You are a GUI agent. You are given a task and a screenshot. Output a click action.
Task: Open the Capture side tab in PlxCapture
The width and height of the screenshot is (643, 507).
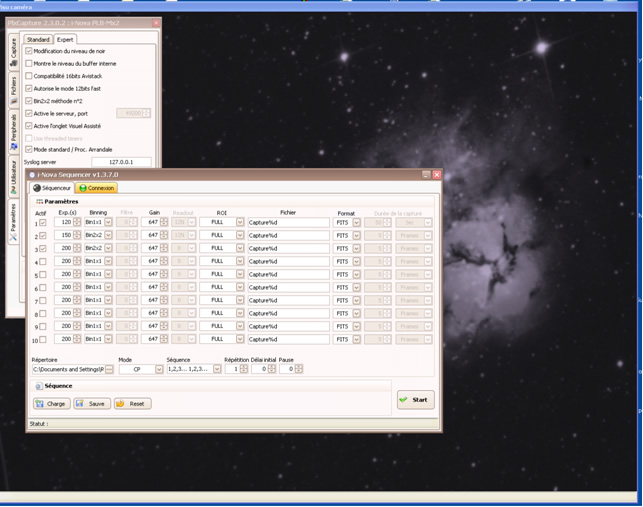pyautogui.click(x=14, y=52)
